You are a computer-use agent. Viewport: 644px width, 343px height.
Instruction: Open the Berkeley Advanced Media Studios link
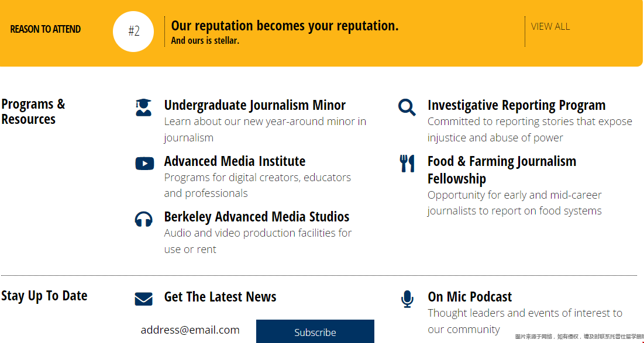click(257, 217)
